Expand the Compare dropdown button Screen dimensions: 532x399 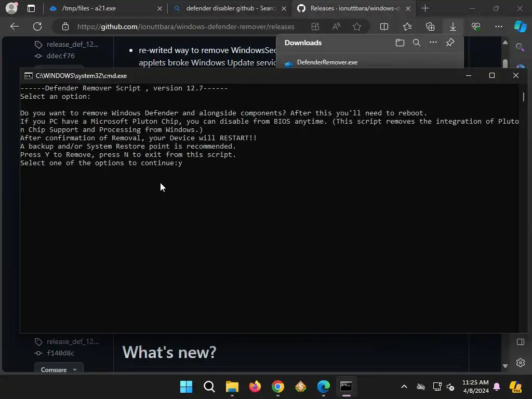pyautogui.click(x=59, y=369)
